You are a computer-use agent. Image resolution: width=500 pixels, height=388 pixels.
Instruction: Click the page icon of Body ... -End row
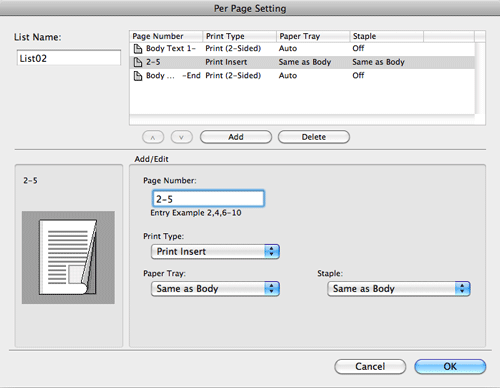pos(138,76)
